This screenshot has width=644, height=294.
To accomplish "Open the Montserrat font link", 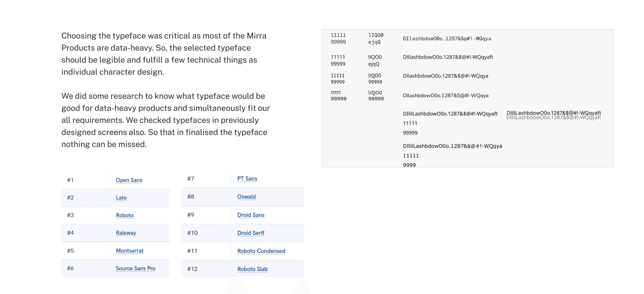I will pos(130,251).
